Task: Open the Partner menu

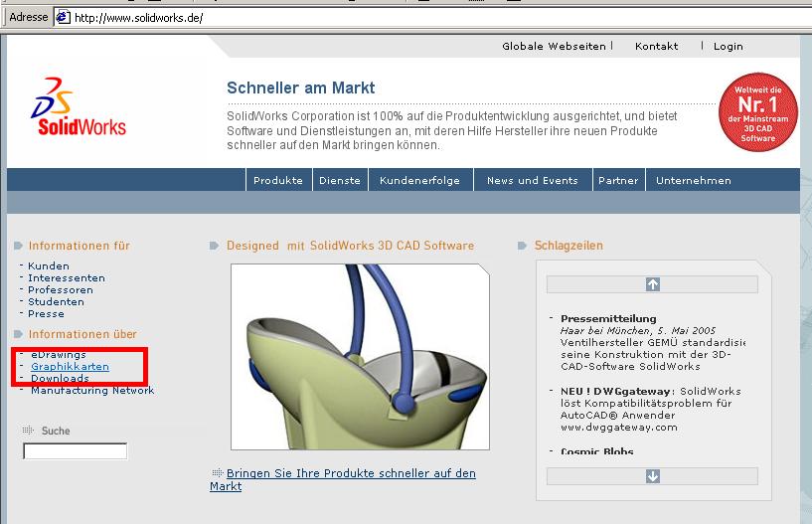Action: coord(618,180)
